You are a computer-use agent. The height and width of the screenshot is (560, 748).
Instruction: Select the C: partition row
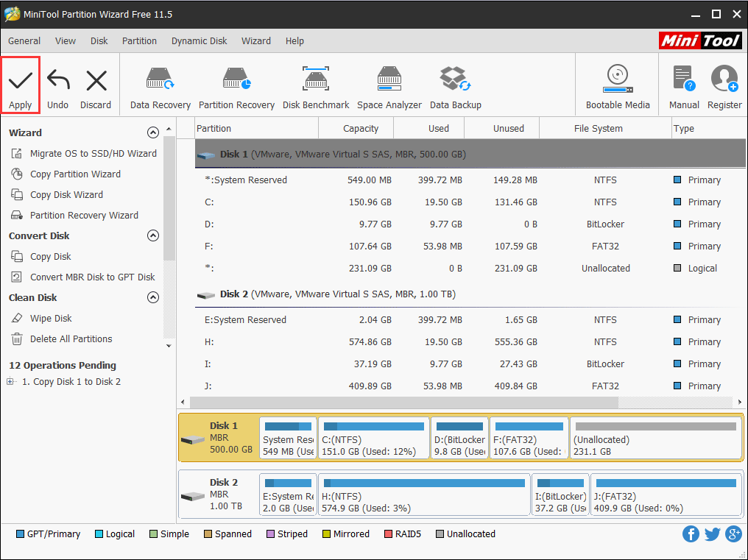click(470, 202)
